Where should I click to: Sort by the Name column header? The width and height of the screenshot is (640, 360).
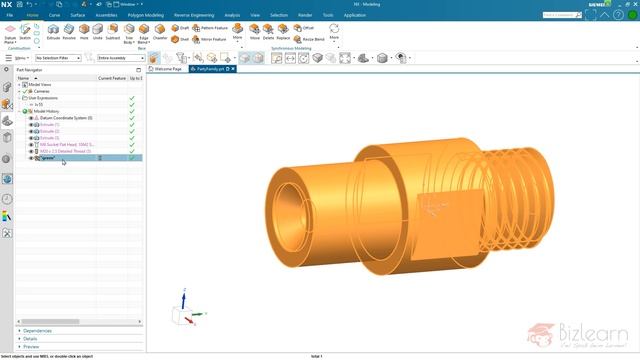[23, 78]
